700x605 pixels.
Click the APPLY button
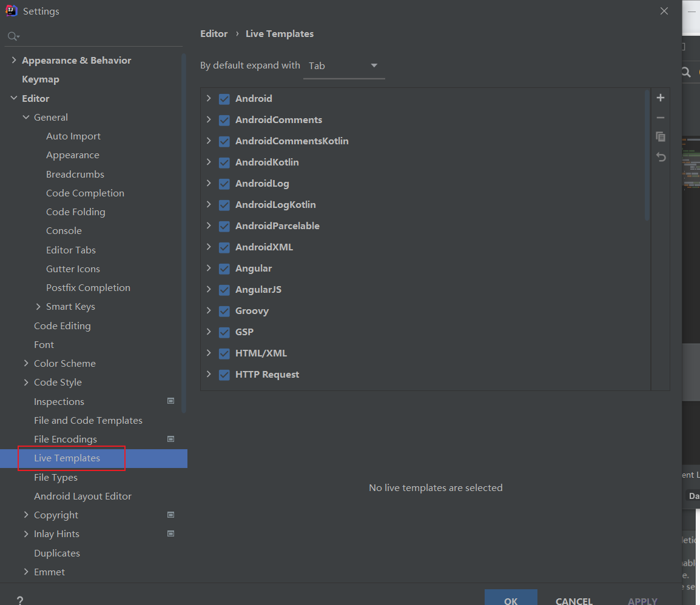(x=643, y=600)
